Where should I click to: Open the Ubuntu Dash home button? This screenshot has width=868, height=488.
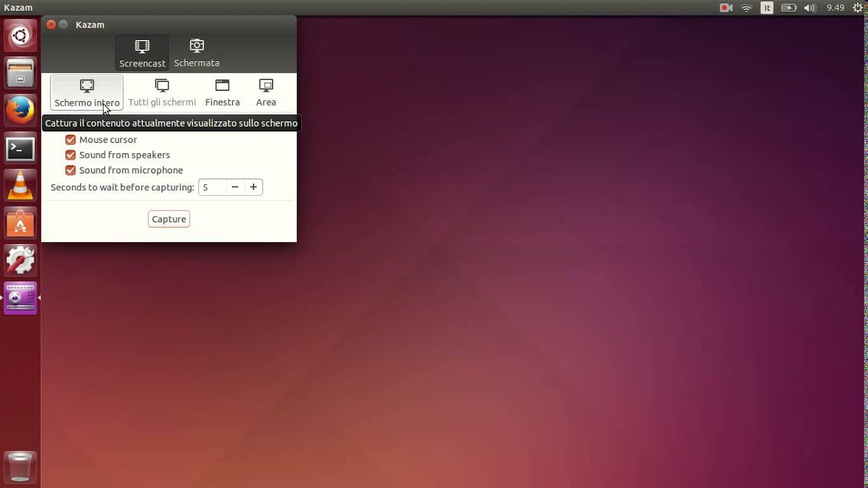coord(20,35)
